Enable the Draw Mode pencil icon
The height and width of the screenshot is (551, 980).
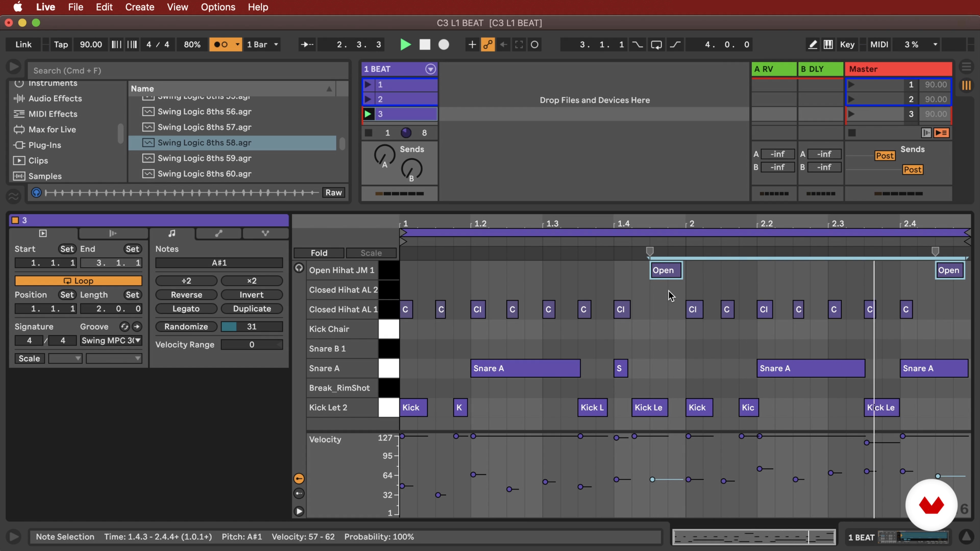point(812,44)
